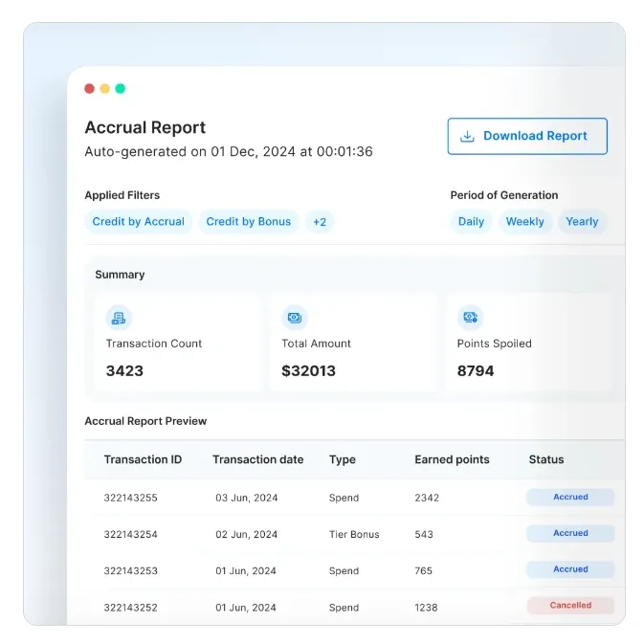The image size is (644, 644).
Task: Click transaction ID 322143255
Action: tap(130, 498)
